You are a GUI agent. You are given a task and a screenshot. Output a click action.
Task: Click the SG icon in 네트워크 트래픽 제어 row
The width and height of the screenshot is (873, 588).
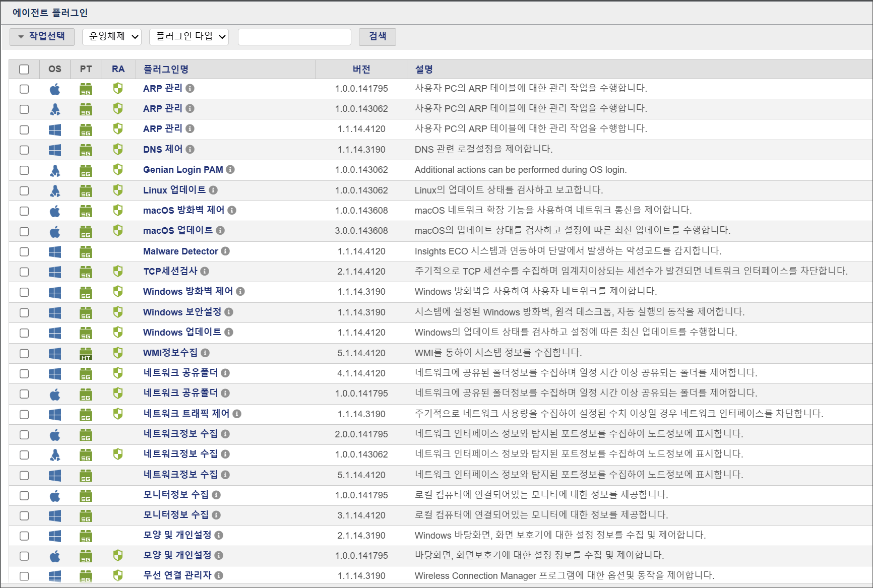(x=86, y=414)
